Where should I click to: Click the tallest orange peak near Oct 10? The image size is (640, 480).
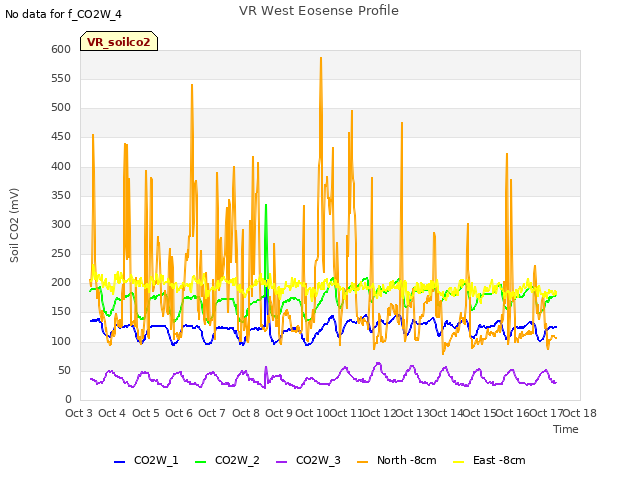pyautogui.click(x=321, y=58)
